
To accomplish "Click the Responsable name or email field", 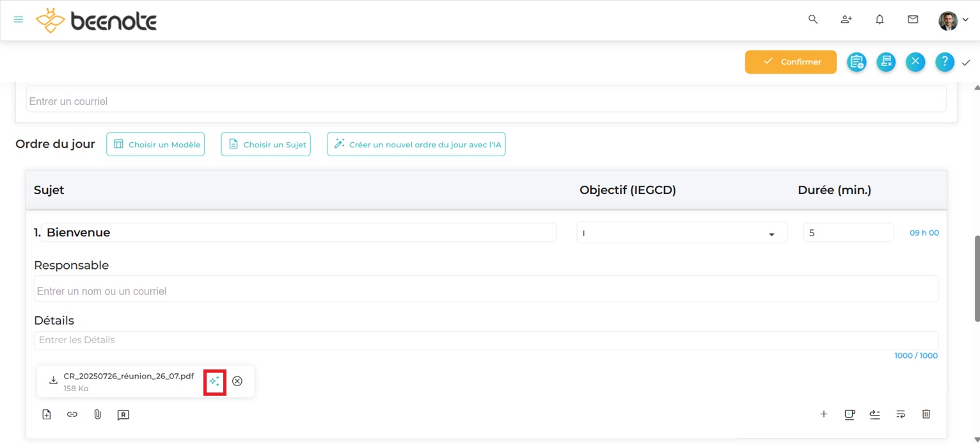I will [x=486, y=291].
